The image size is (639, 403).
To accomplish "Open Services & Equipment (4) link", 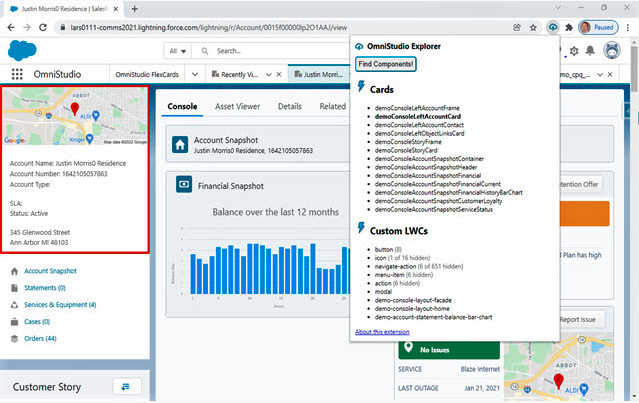I will tap(60, 304).
